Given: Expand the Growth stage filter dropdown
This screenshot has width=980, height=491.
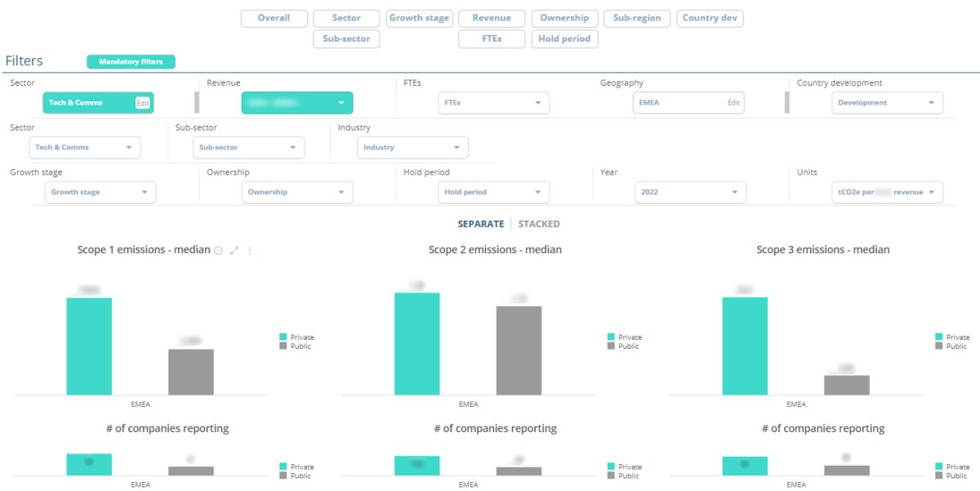Looking at the screenshot, I should click(100, 192).
